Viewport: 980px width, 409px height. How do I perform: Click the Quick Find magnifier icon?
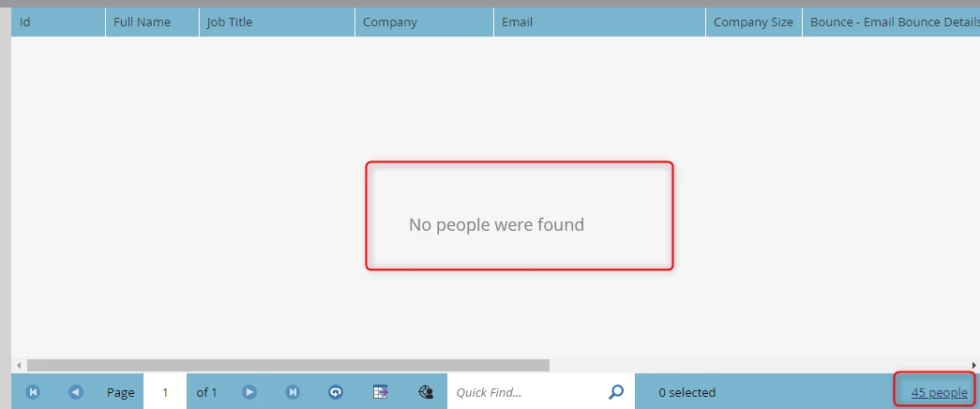[616, 392]
